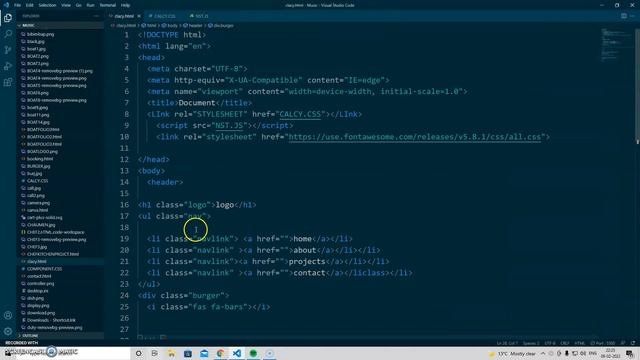Open boat1.jpg in the file explorer

(x=36, y=49)
